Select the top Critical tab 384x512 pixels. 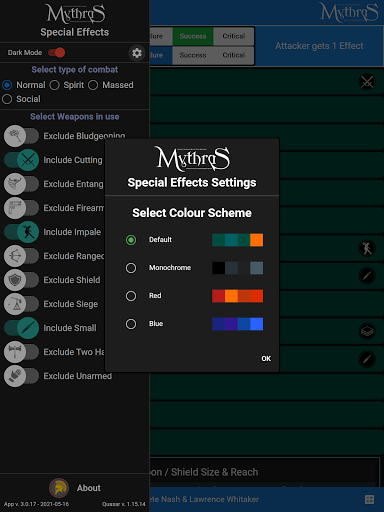coord(234,36)
